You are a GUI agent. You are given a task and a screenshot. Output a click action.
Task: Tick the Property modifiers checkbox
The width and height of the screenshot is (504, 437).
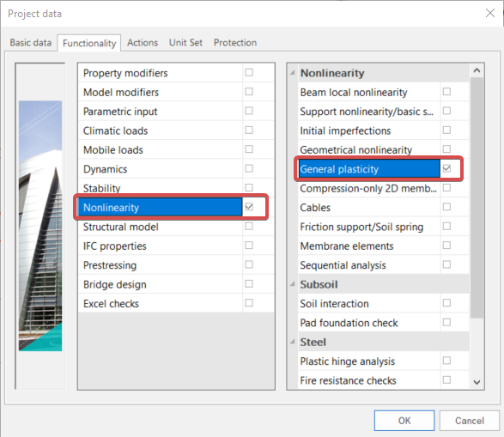pyautogui.click(x=249, y=73)
